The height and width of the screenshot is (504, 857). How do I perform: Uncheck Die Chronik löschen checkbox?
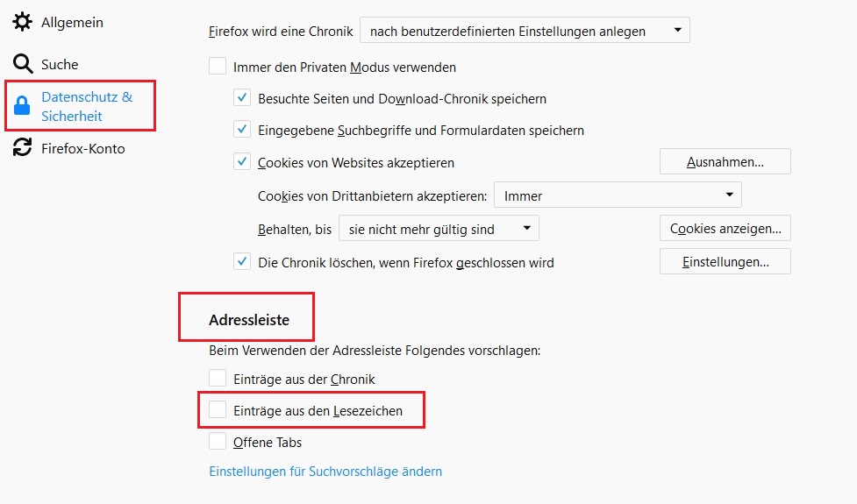coord(242,261)
